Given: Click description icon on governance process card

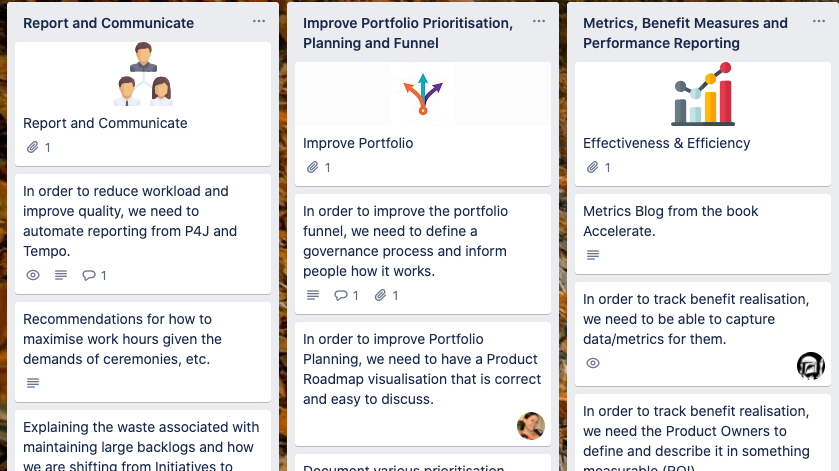Looking at the screenshot, I should (x=313, y=296).
